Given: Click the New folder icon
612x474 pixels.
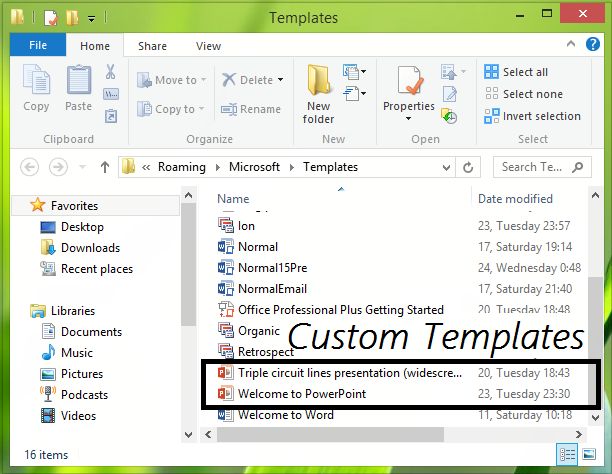Looking at the screenshot, I should [319, 80].
